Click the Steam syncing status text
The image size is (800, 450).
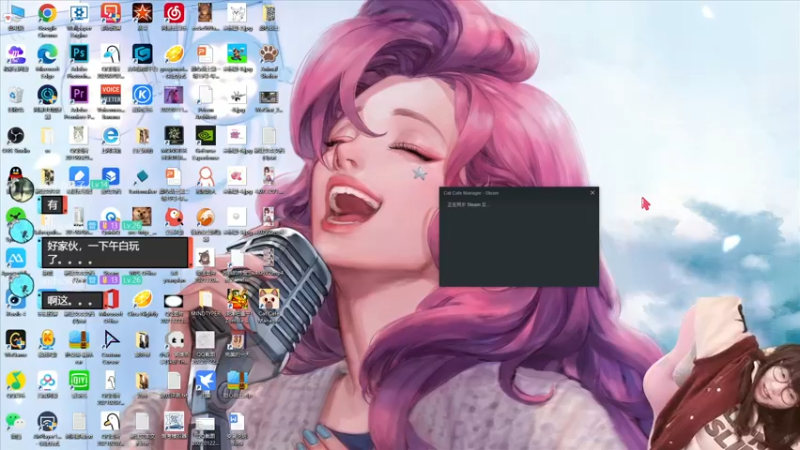point(468,205)
